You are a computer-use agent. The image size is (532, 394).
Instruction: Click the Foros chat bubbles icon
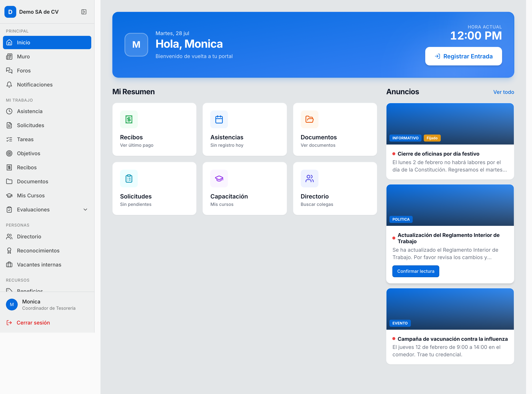click(x=9, y=71)
